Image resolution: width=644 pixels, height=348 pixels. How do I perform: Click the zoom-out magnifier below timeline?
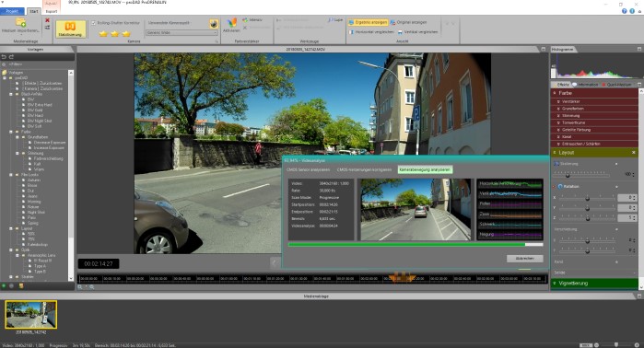coord(91,287)
